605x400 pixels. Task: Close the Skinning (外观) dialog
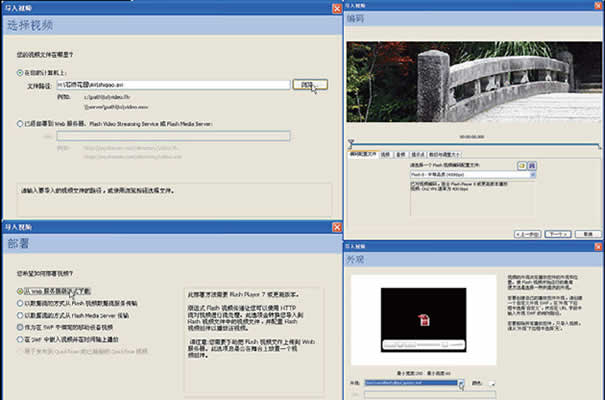coord(598,246)
